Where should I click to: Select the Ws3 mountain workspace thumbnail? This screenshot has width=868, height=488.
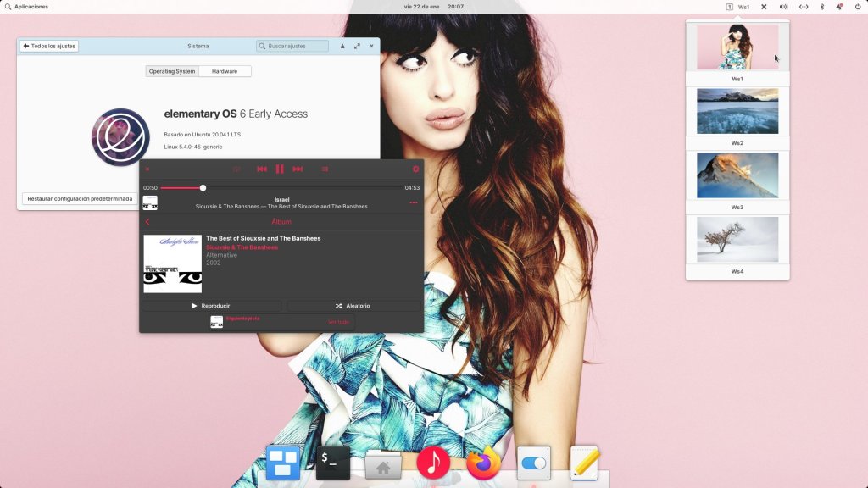tap(737, 175)
